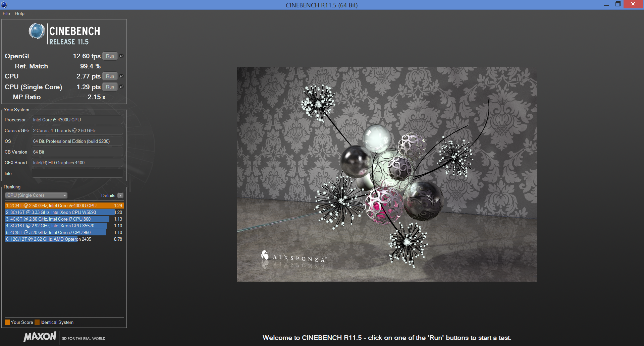Click the panel splitter grip handle
This screenshot has width=644, height=346.
click(x=129, y=182)
